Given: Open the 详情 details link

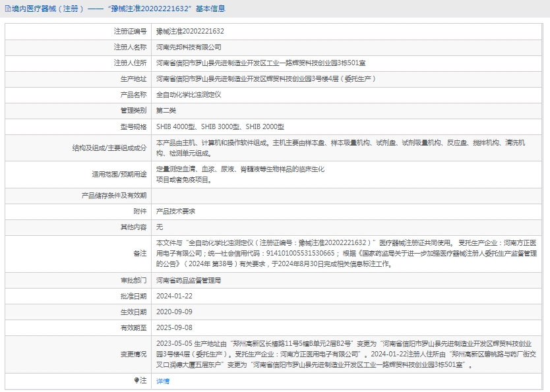Looking at the screenshot, I should pos(162,381).
